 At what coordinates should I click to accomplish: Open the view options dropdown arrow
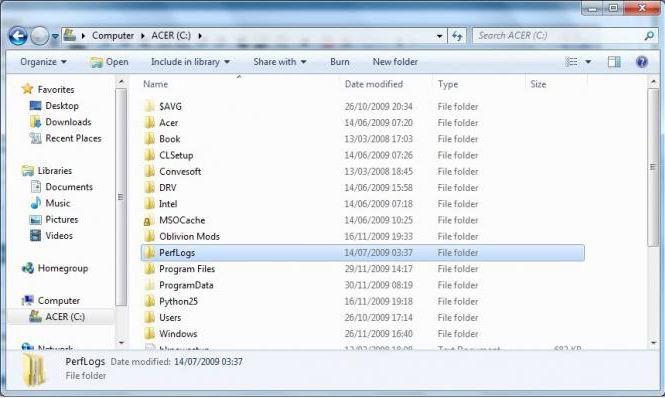[588, 62]
